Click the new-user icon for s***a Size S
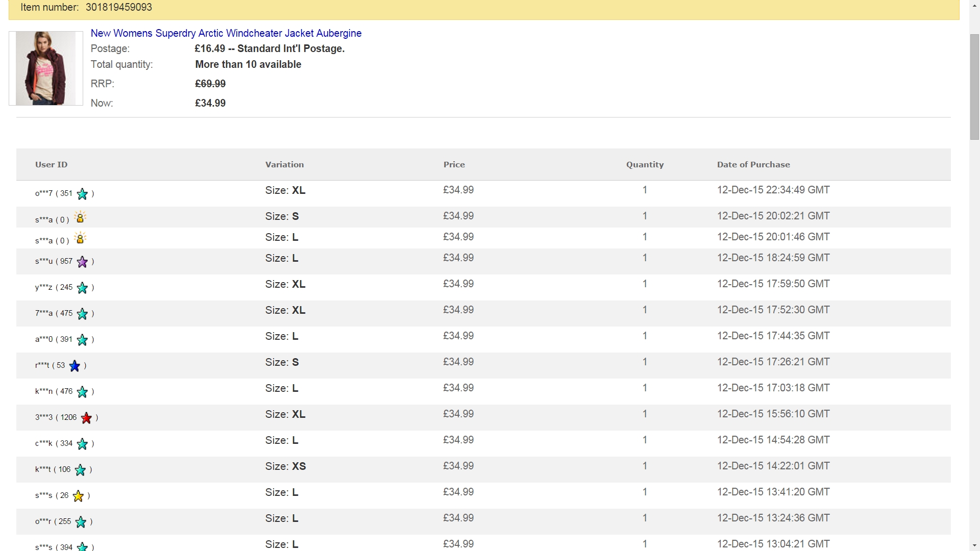This screenshot has width=980, height=551. coord(80,217)
